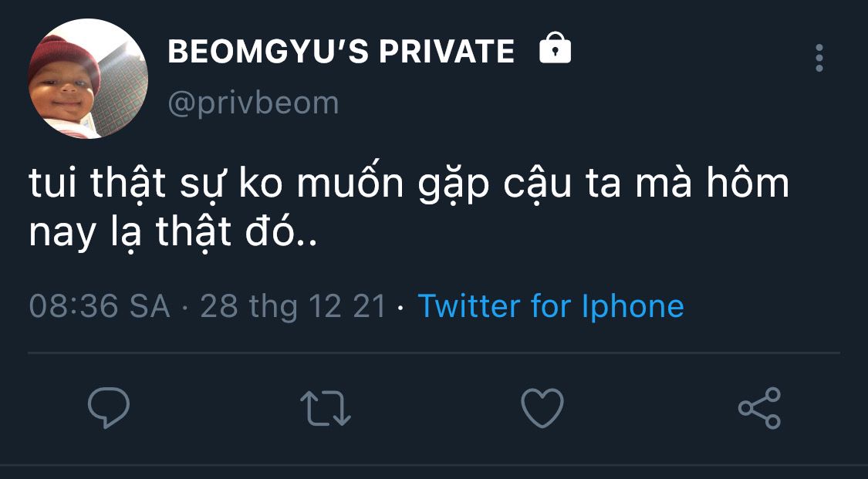Screen dimensions: 868x479
Task: Open the three-dot more options menu
Action: click(819, 58)
